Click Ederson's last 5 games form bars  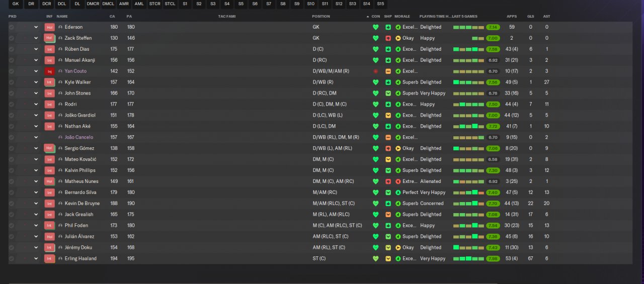tap(468, 27)
